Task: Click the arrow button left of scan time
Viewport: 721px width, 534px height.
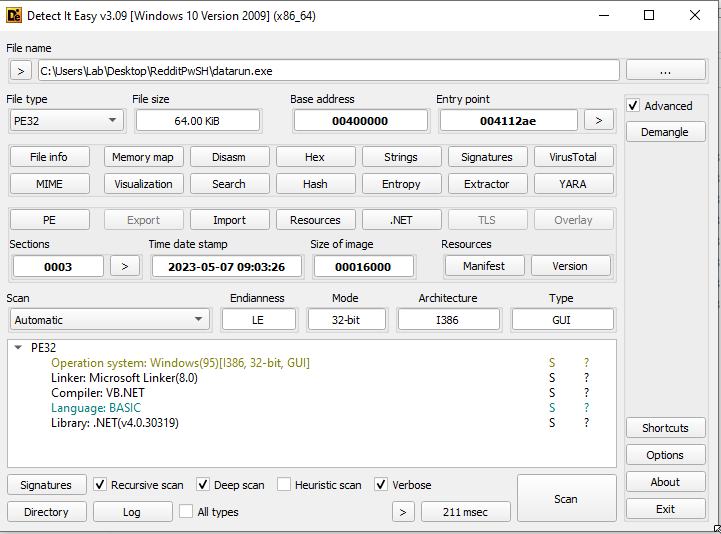Action: tap(402, 512)
